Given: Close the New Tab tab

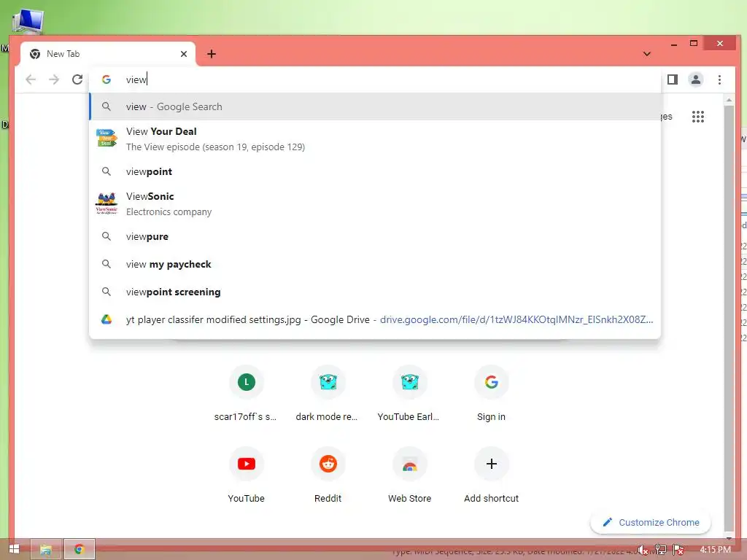Looking at the screenshot, I should (183, 54).
